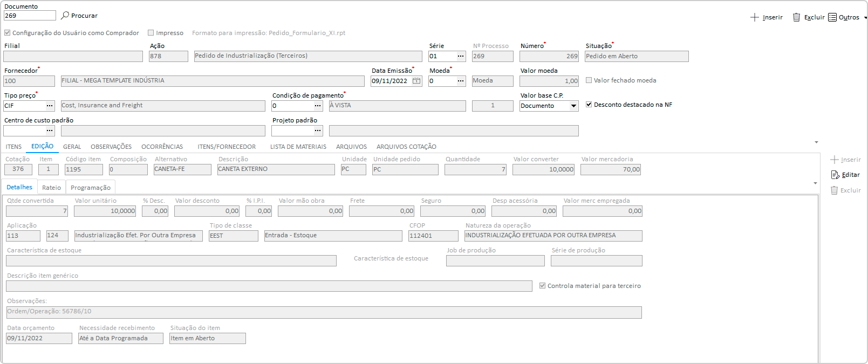Expand the Valor base C.P. dropdown
The width and height of the screenshot is (868, 364).
pyautogui.click(x=573, y=106)
